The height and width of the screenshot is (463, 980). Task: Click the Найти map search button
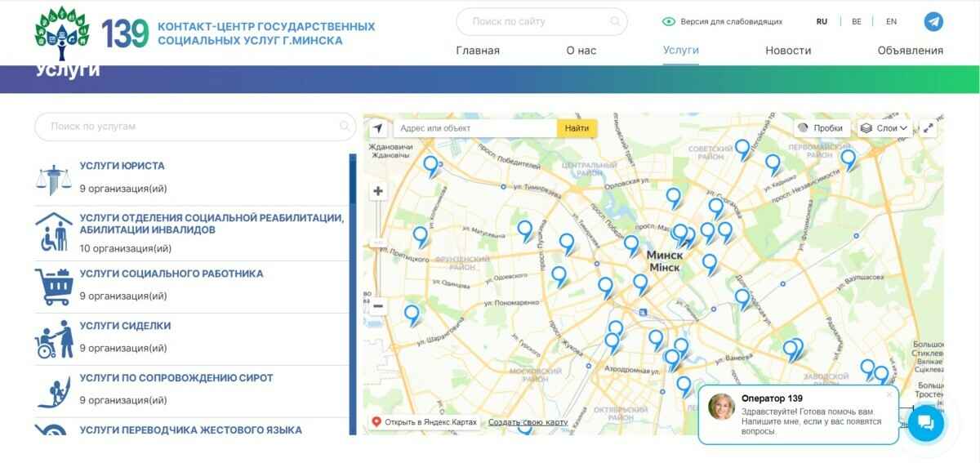point(577,128)
